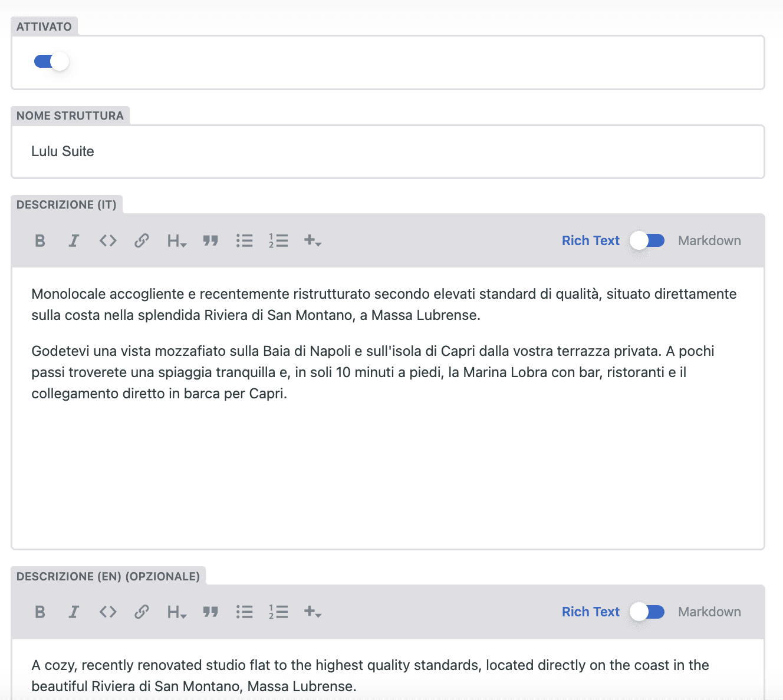The width and height of the screenshot is (783, 700).
Task: Click the Nome Struttura input field
Action: coord(388,151)
